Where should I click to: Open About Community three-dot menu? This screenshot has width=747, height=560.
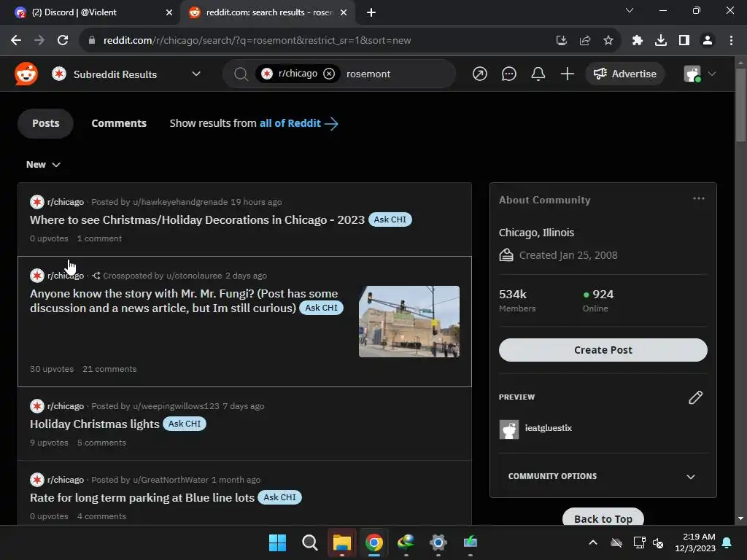point(698,198)
